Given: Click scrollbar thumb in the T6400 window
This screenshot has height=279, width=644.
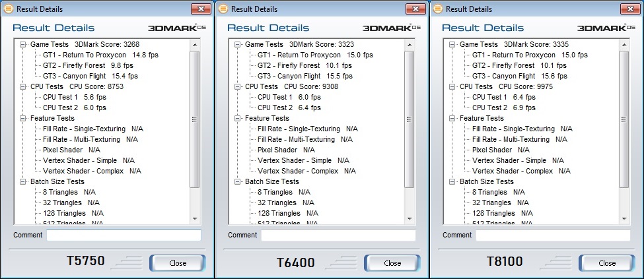Looking at the screenshot, I should pos(410,119).
